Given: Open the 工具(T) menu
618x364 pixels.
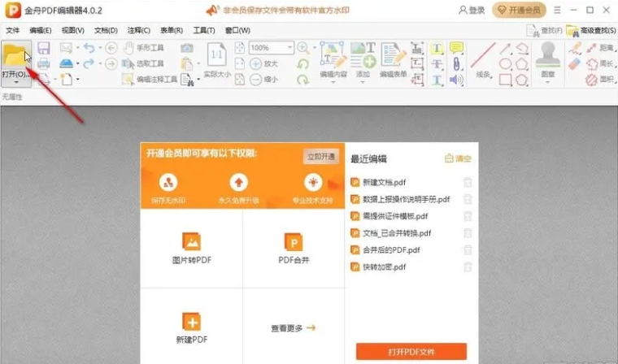Looking at the screenshot, I should (204, 30).
